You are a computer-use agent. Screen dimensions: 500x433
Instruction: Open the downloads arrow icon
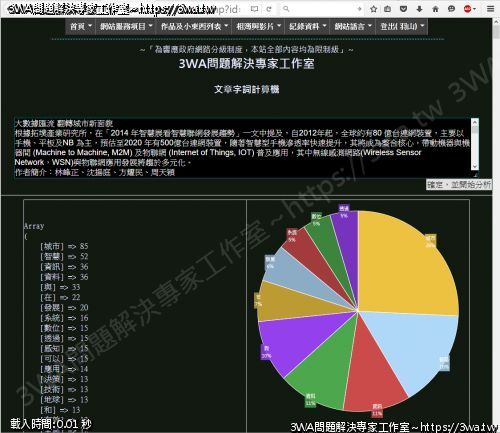point(419,9)
